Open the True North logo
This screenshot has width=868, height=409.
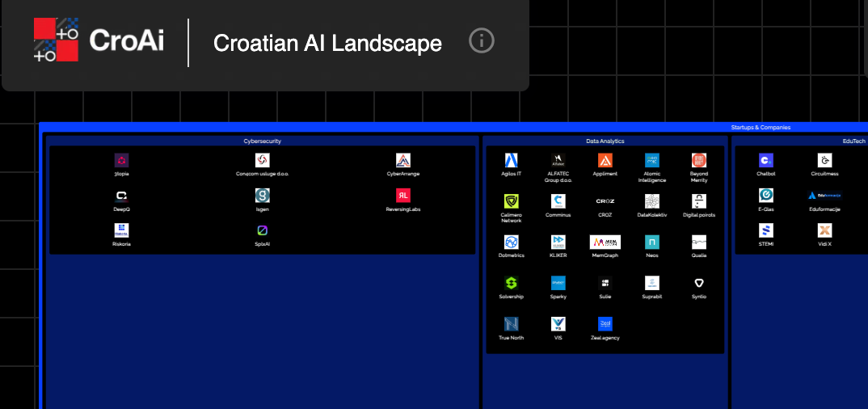(511, 324)
